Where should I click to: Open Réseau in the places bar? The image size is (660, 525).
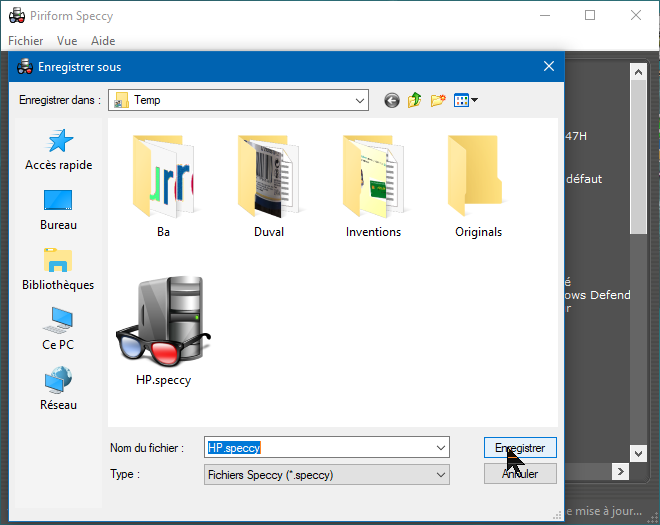[59, 389]
